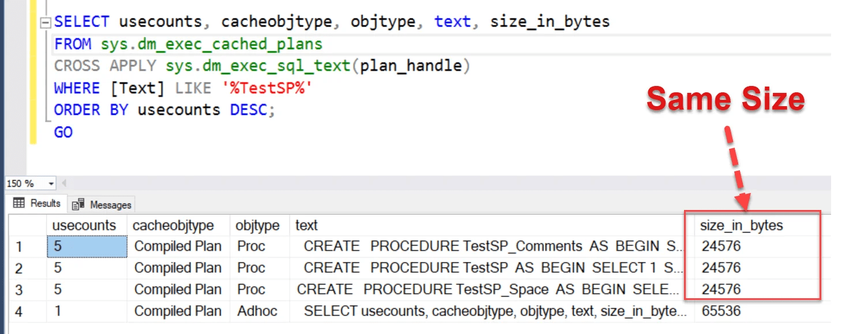Collapse the SELECT statement with the minus box

[44, 22]
